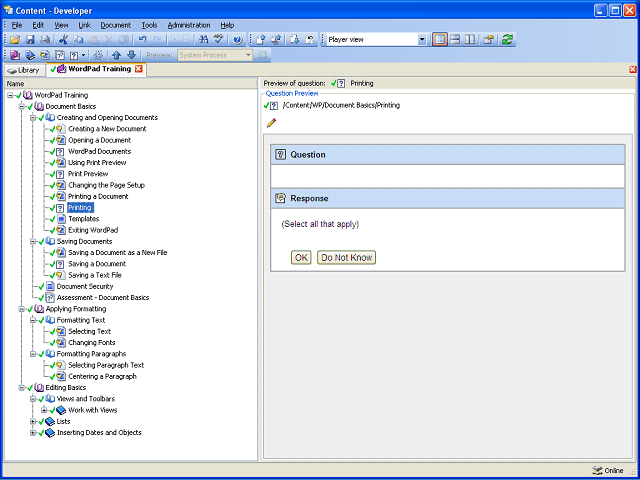640x480 pixels.
Task: Click the Check In document icon
Action: (261, 40)
